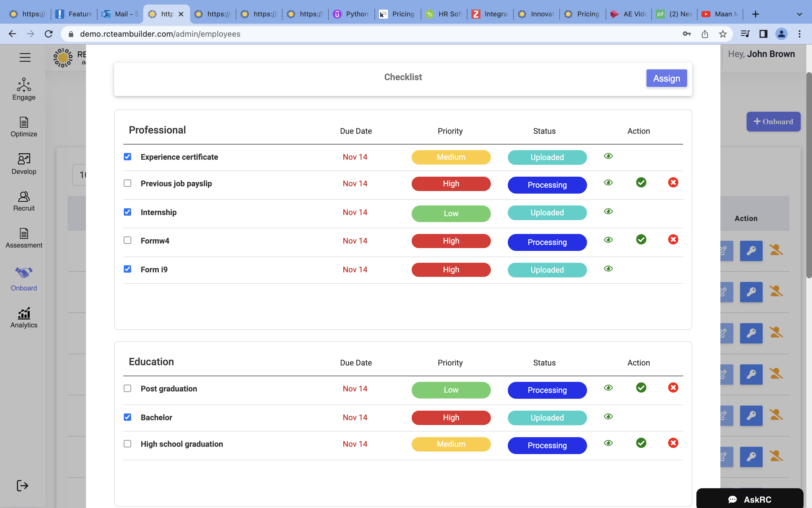View the Bachelor document
Image resolution: width=812 pixels, height=508 pixels.
tap(608, 417)
